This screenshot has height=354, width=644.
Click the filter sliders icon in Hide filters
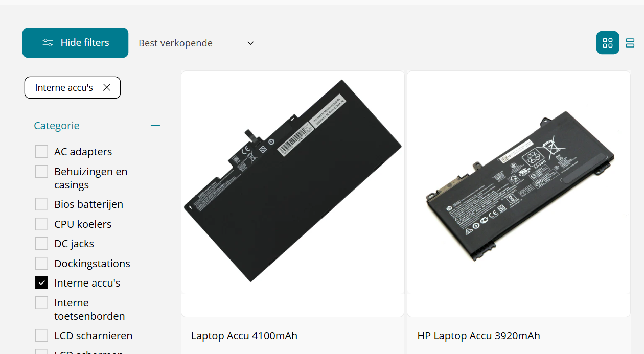(48, 43)
